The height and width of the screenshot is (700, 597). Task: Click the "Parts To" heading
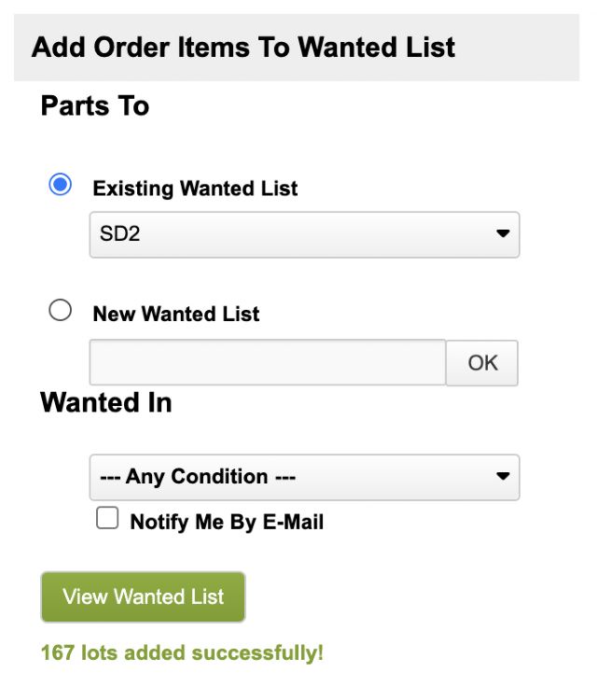coord(95,105)
